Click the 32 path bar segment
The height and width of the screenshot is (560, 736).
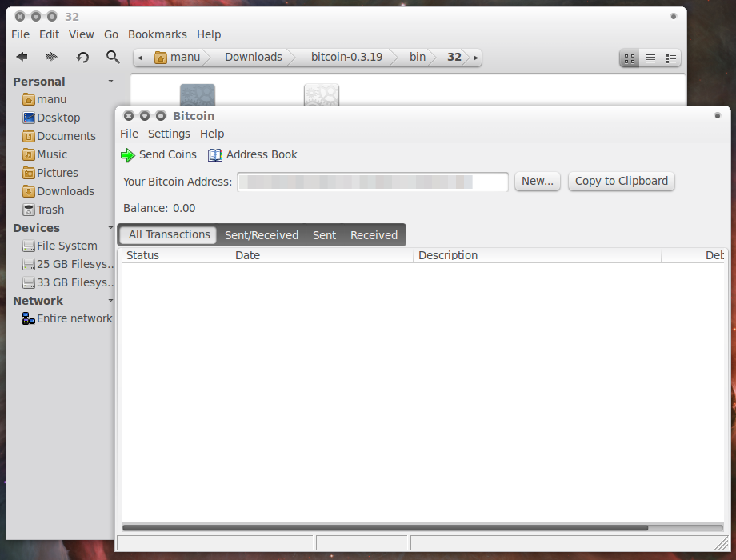click(x=454, y=58)
